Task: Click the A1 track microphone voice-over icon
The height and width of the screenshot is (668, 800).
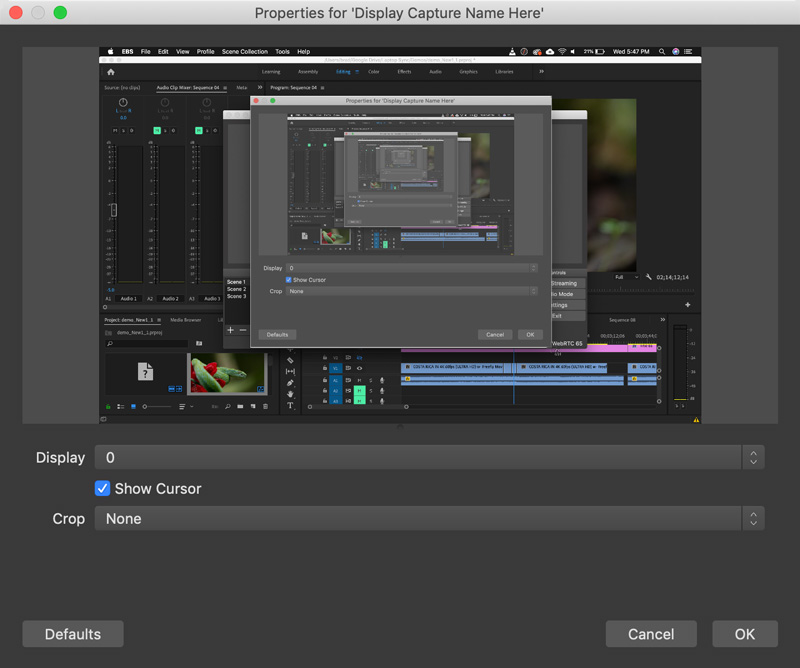Action: 382,380
